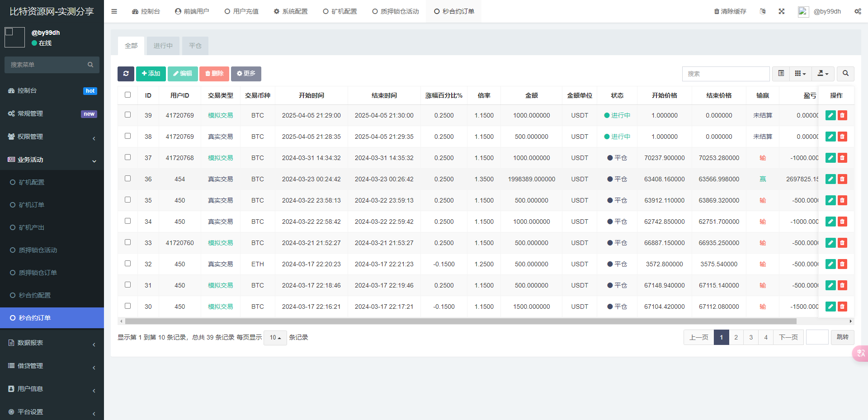Open 矿机订单 in the sidebar
Viewport: 868px width, 420px height.
52,205
